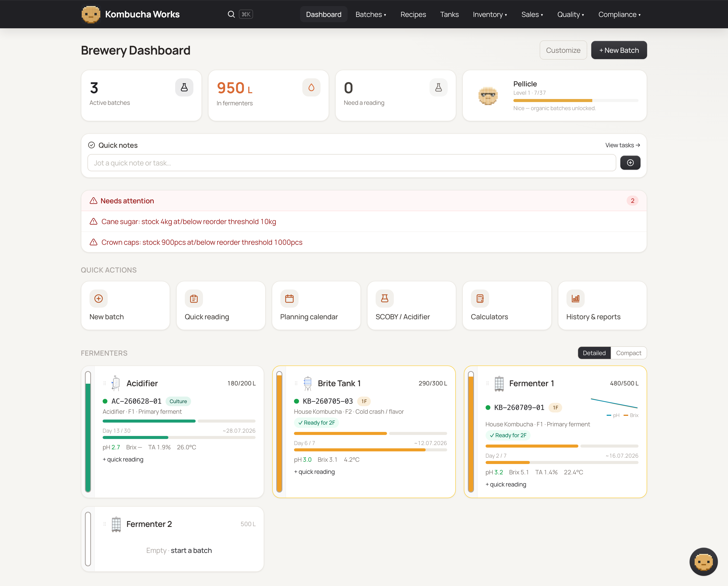Click the droplet icon on In fermenters card
This screenshot has width=728, height=586.
coord(311,87)
